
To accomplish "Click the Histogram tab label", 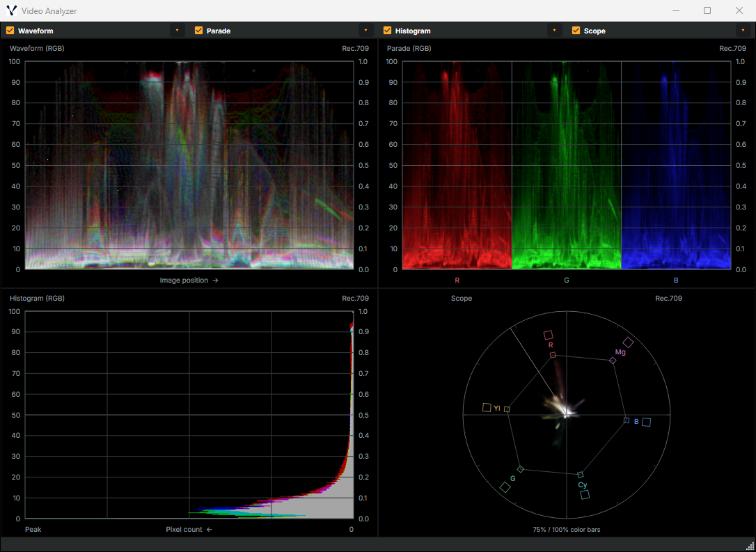I will point(413,31).
